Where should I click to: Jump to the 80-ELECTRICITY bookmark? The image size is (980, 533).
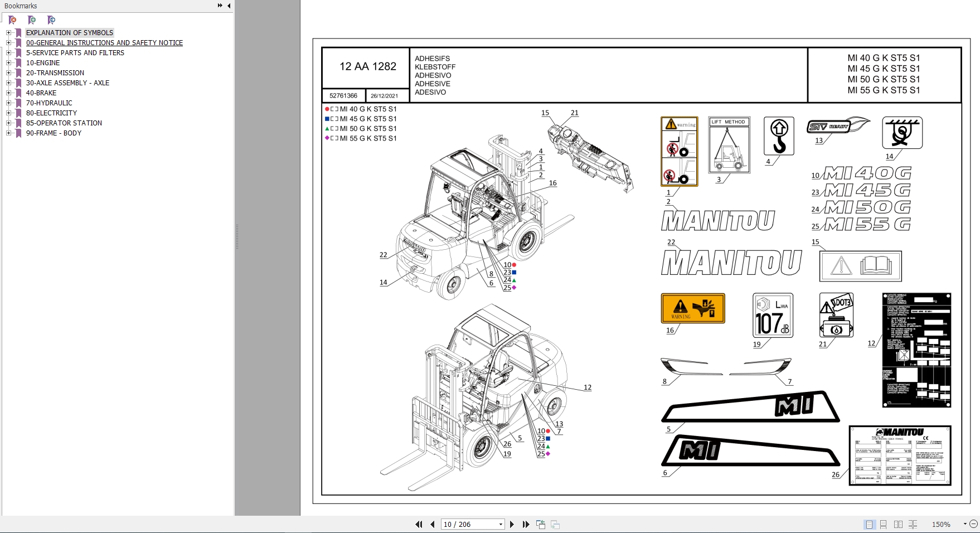point(51,113)
